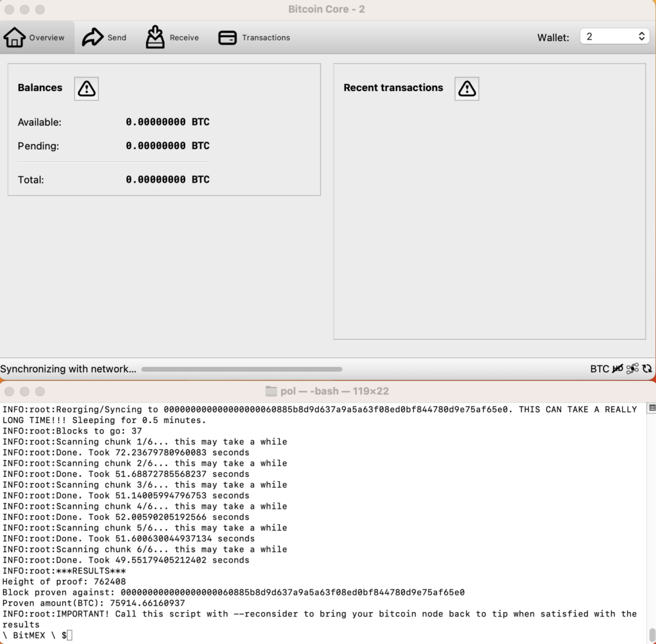Open the Overview tab house icon
The height and width of the screenshot is (644, 656).
coord(14,37)
